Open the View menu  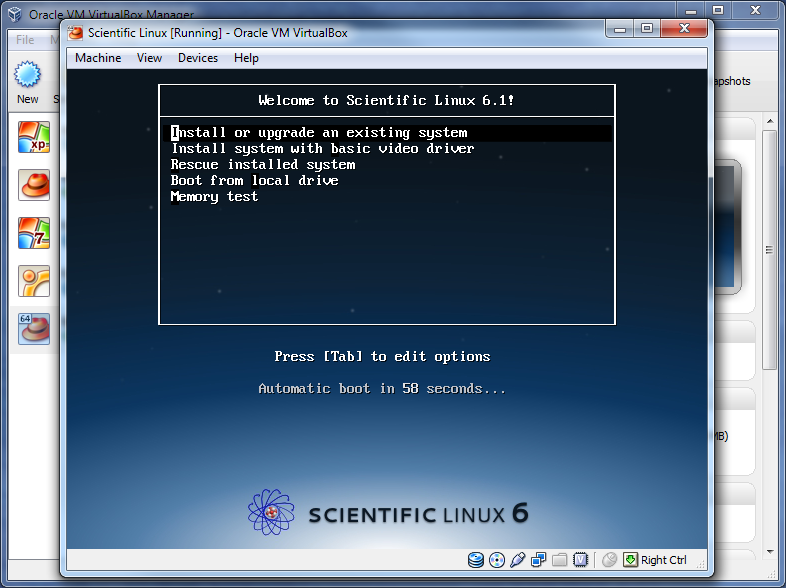tap(149, 58)
